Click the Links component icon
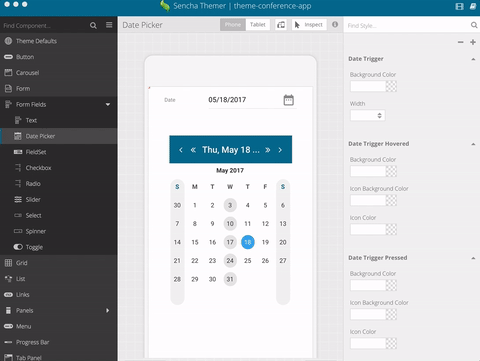Image resolution: width=480 pixels, height=361 pixels. 8,295
